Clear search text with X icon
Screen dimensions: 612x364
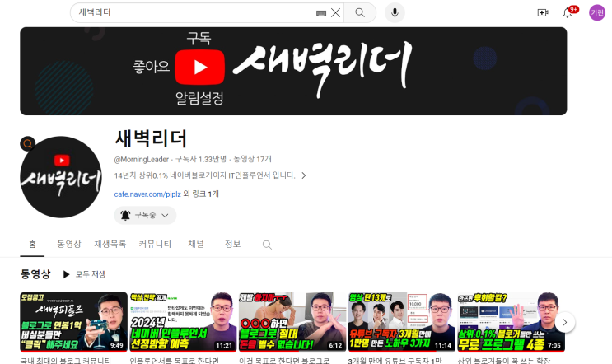coord(336,13)
